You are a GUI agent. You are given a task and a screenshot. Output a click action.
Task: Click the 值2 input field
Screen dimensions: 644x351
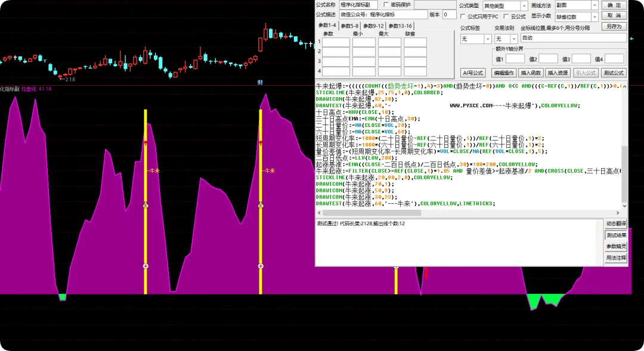coord(548,59)
